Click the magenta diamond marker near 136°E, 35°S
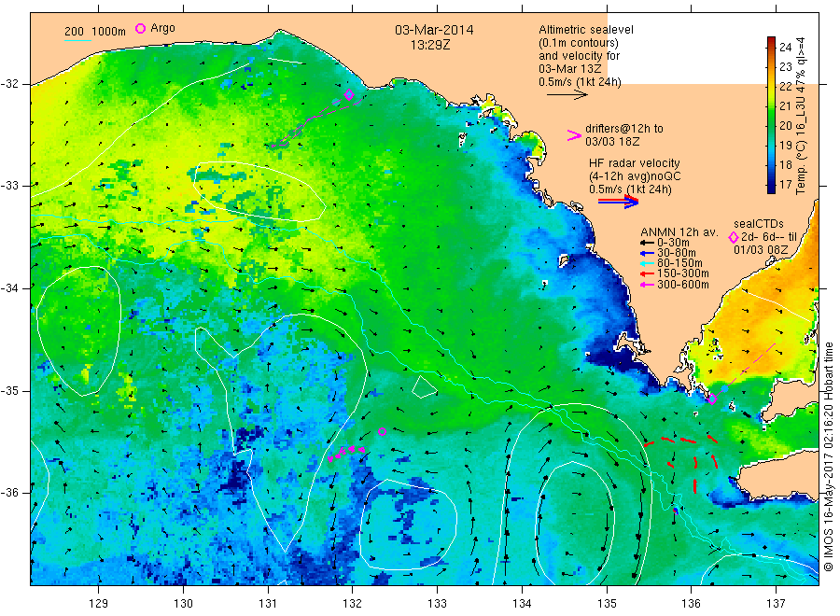840x616 pixels. point(712,399)
